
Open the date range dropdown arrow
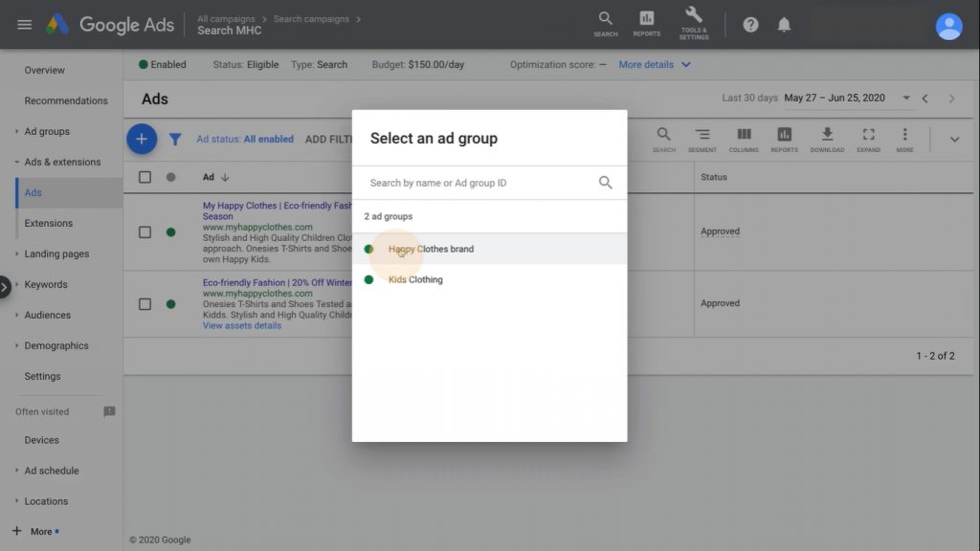point(906,99)
